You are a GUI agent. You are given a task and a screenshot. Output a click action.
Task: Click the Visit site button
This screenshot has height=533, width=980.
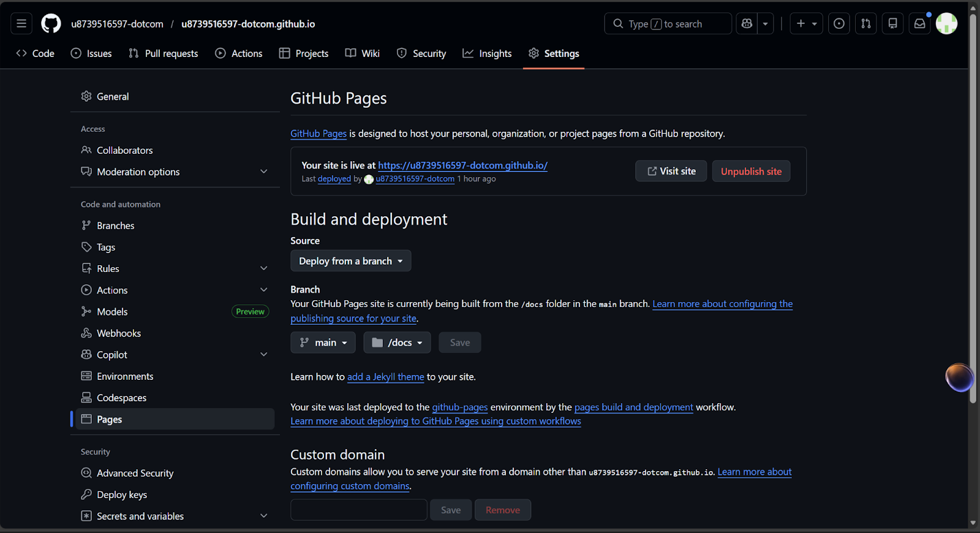pyautogui.click(x=671, y=172)
